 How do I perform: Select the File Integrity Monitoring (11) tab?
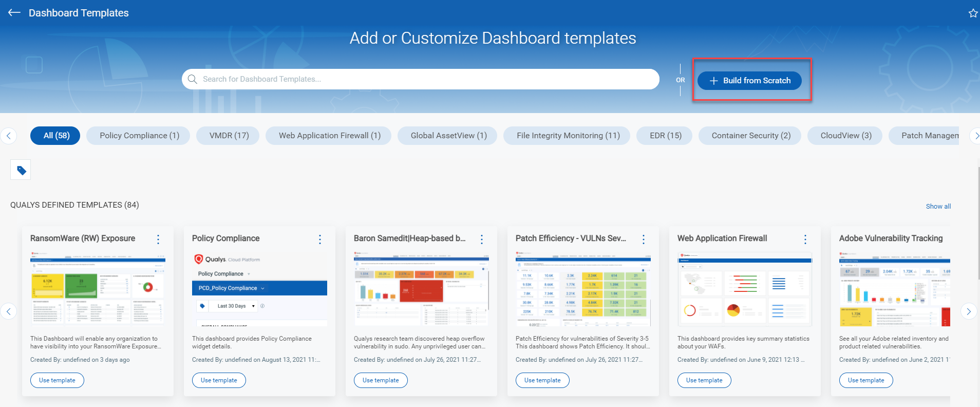(x=567, y=136)
